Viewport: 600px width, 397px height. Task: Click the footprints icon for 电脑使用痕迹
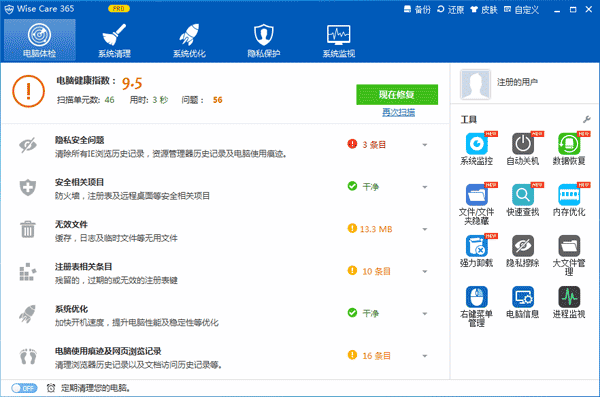tap(28, 356)
